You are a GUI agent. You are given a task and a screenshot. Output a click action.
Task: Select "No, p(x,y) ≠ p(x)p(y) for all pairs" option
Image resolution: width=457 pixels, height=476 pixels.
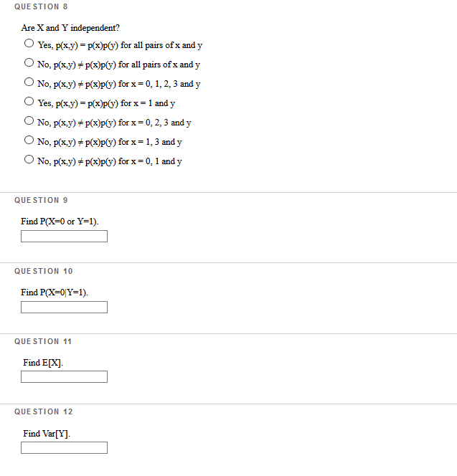click(29, 63)
